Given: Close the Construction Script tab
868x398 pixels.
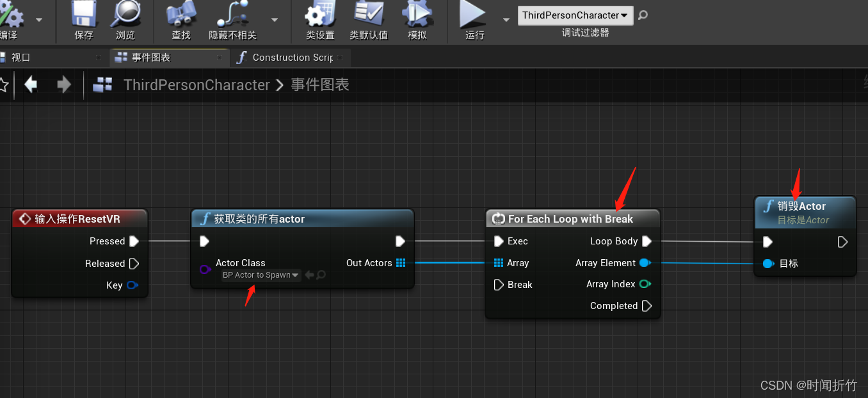Looking at the screenshot, I should tap(341, 58).
